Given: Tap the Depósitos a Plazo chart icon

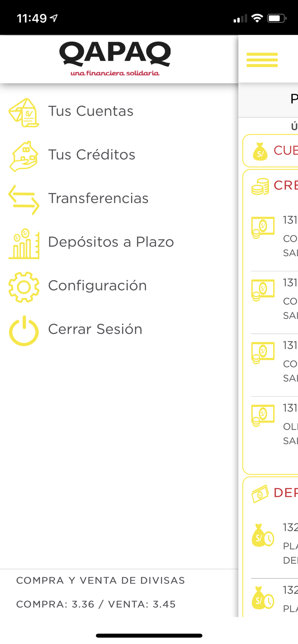Looking at the screenshot, I should click(24, 244).
